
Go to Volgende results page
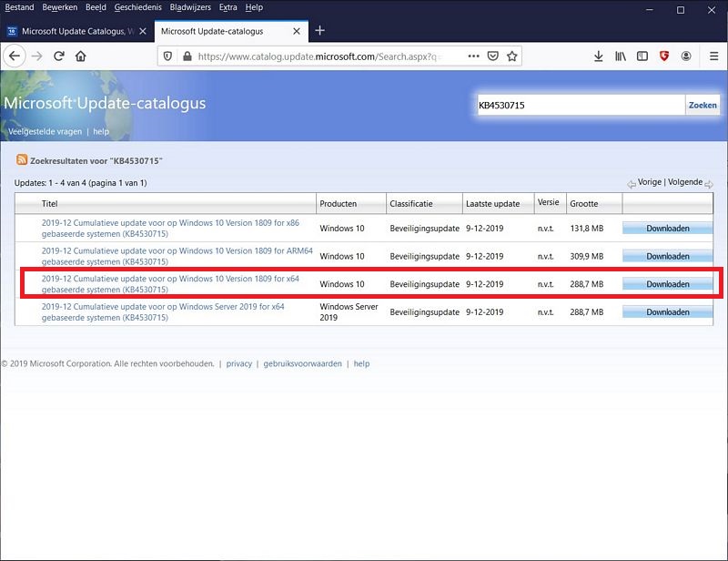685,182
